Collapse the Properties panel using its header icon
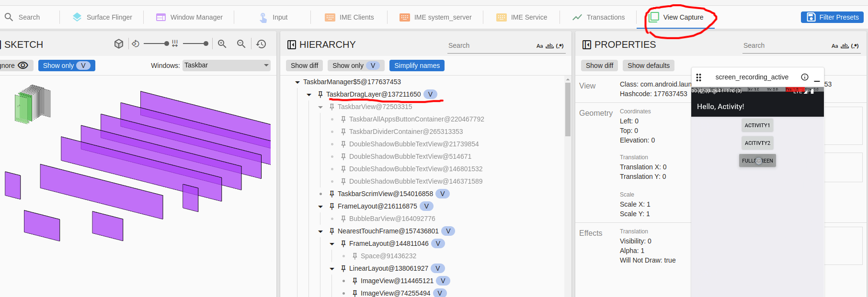Image resolution: width=868 pixels, height=297 pixels. click(x=587, y=44)
